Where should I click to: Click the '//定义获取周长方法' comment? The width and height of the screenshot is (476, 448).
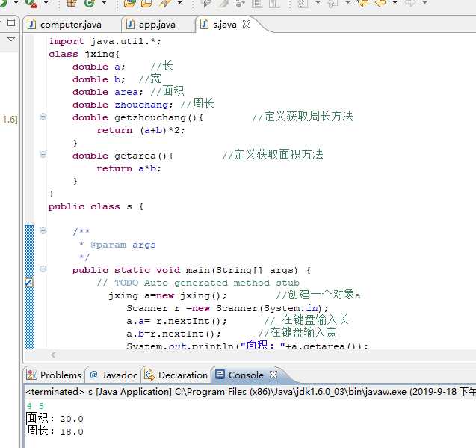pos(303,117)
